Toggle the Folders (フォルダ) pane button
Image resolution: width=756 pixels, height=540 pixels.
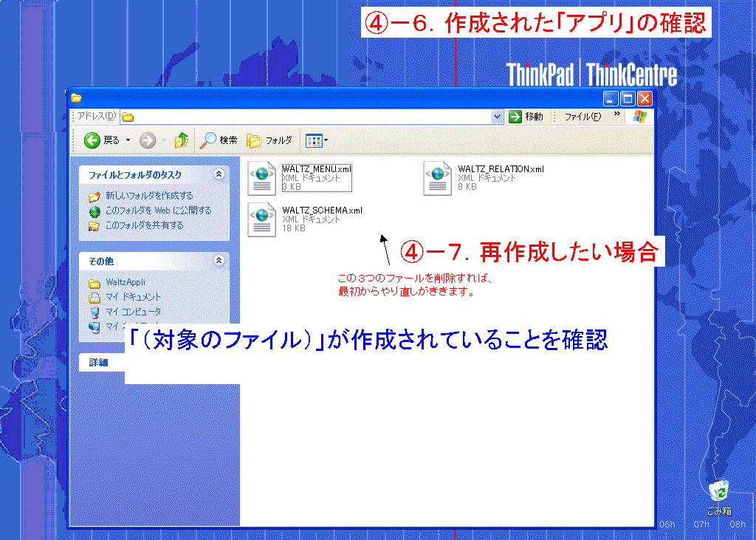click(x=269, y=140)
